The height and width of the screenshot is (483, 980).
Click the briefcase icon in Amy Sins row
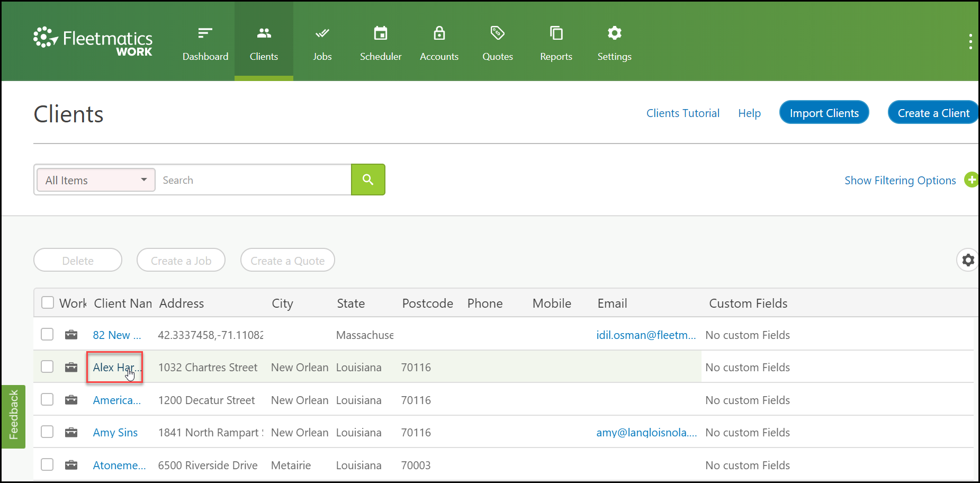[71, 432]
